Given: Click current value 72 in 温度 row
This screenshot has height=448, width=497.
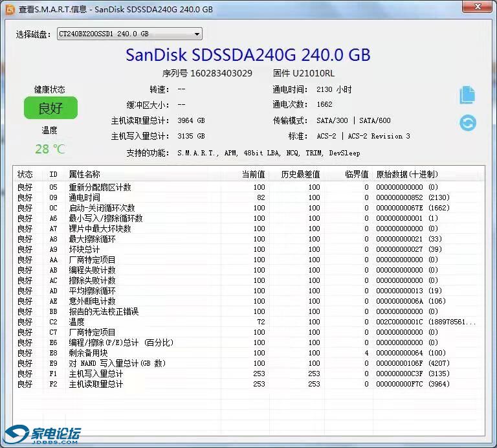Looking at the screenshot, I should [x=261, y=322].
